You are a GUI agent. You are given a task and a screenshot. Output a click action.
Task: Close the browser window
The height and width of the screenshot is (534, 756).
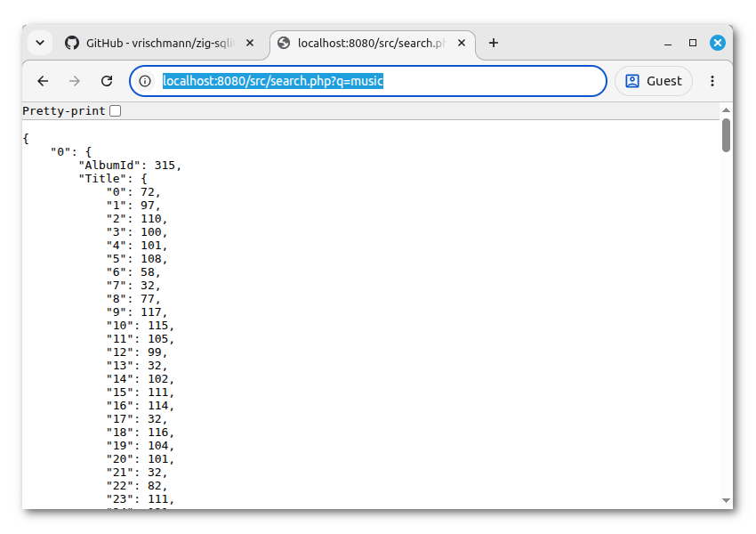718,43
